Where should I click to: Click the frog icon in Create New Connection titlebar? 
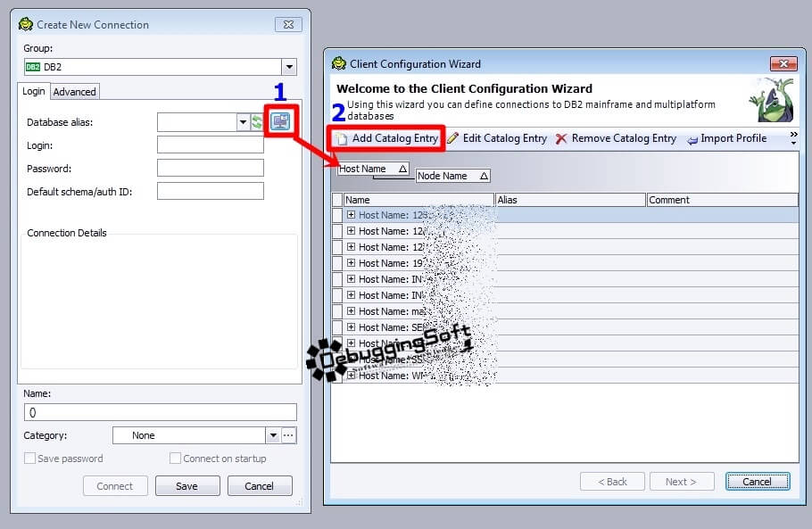(x=25, y=24)
